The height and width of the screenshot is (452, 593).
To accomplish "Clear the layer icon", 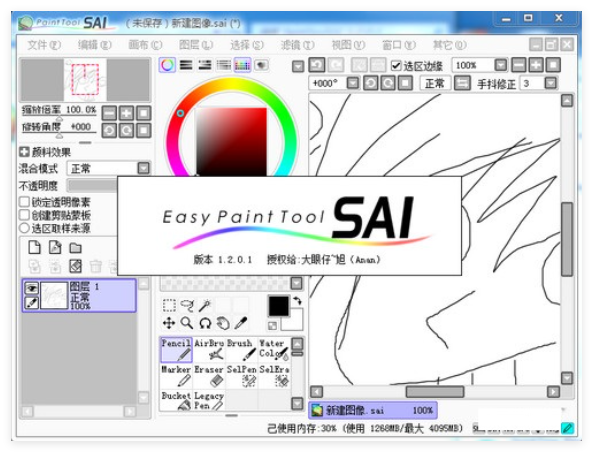I will (x=76, y=266).
